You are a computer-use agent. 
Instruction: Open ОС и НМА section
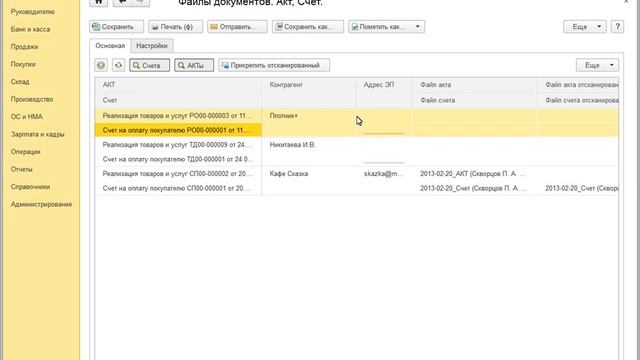tap(27, 117)
